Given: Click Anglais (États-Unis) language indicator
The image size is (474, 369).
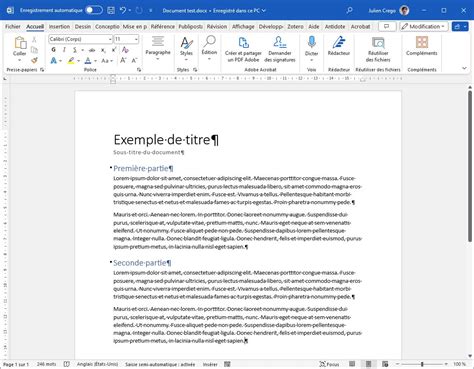Looking at the screenshot, I should tap(97, 364).
